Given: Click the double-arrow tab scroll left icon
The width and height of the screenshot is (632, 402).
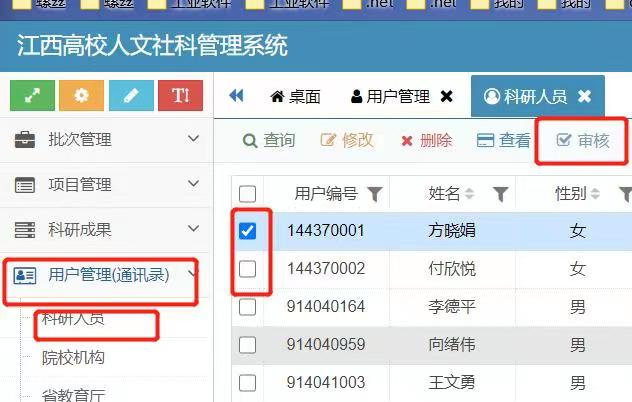Looking at the screenshot, I should click(x=237, y=97).
